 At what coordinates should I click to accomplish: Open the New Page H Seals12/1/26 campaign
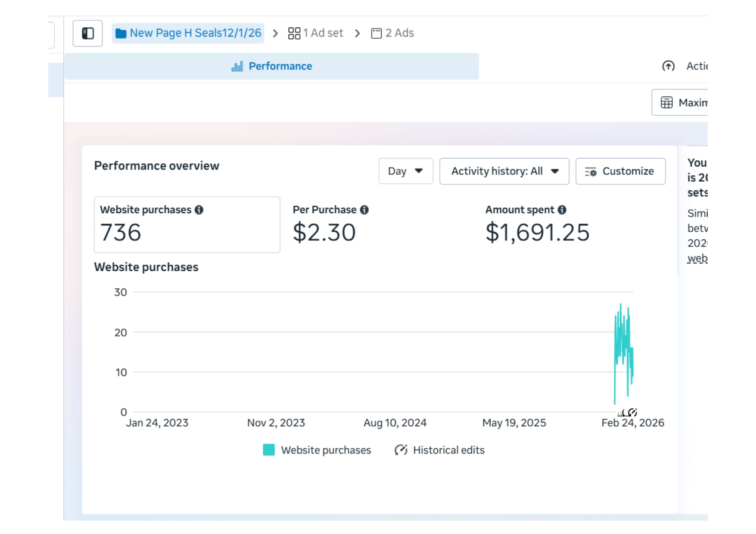point(188,33)
